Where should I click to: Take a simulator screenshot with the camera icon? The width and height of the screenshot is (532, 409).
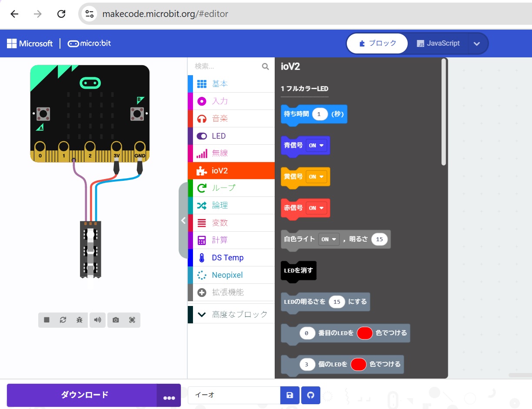pyautogui.click(x=116, y=320)
